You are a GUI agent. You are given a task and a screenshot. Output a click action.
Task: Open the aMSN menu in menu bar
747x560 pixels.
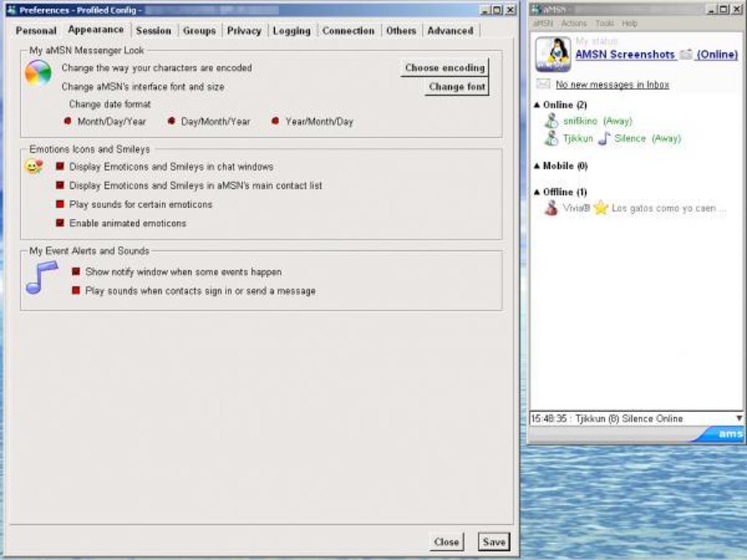click(543, 23)
